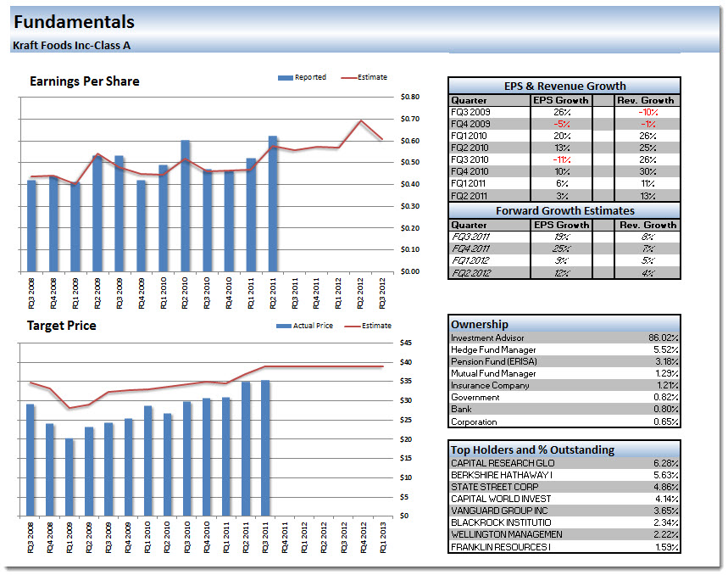Select the Forward Growth Estimates header
Viewport: 728px width, 575px height.
click(564, 210)
